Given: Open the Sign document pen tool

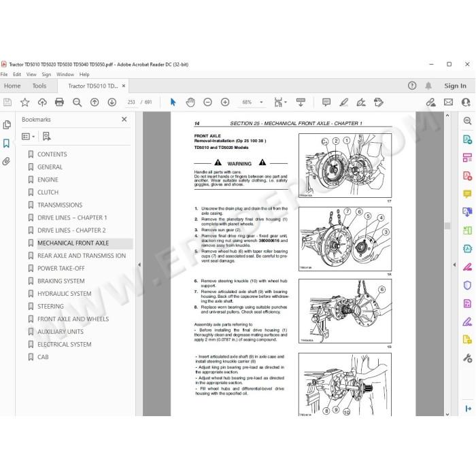Looking at the screenshot, I should point(361,102).
